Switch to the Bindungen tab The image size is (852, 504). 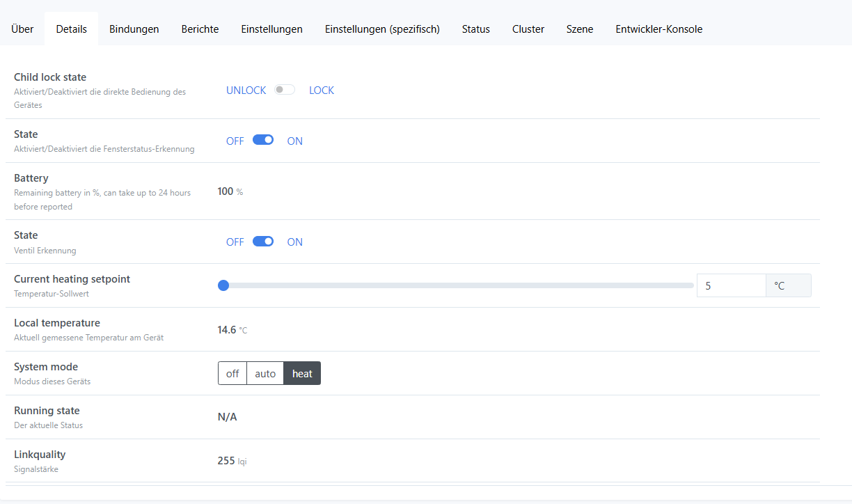coord(134,29)
